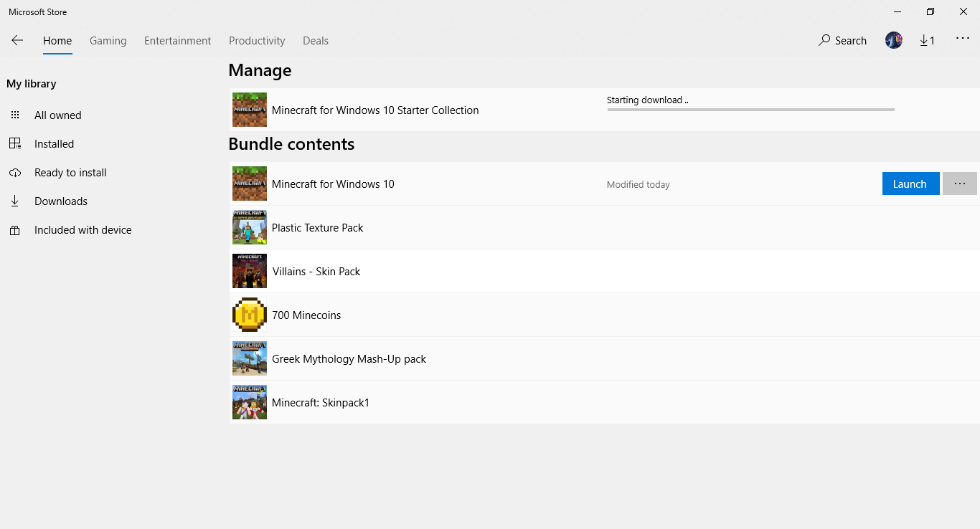Screen dimensions: 980x529
Task: Click the Downloads arrow icon in sidebar
Action: (x=15, y=201)
